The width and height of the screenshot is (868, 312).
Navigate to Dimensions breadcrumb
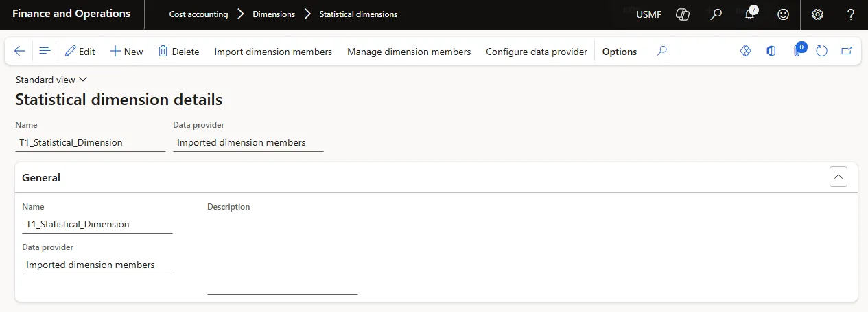(x=274, y=14)
